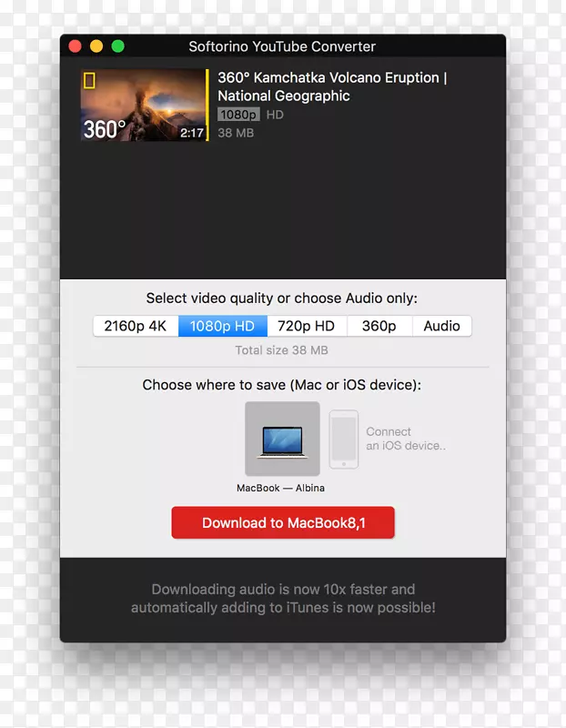The height and width of the screenshot is (728, 566).
Task: Minimize the window with yellow button
Action: tap(96, 46)
